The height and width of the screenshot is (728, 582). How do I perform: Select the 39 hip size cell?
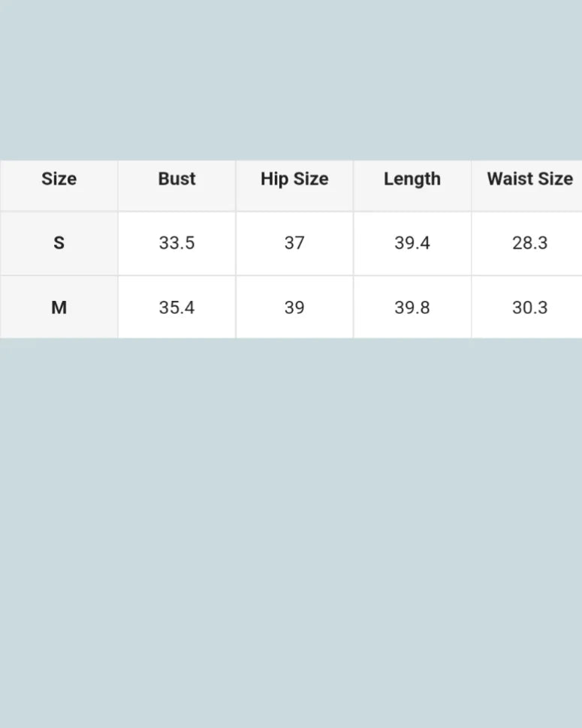tap(294, 308)
